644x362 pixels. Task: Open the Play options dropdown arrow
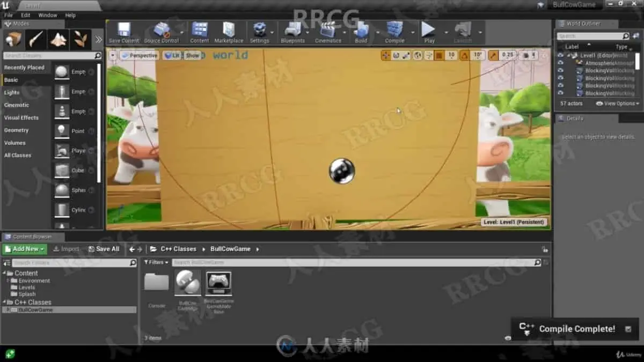[x=445, y=33]
